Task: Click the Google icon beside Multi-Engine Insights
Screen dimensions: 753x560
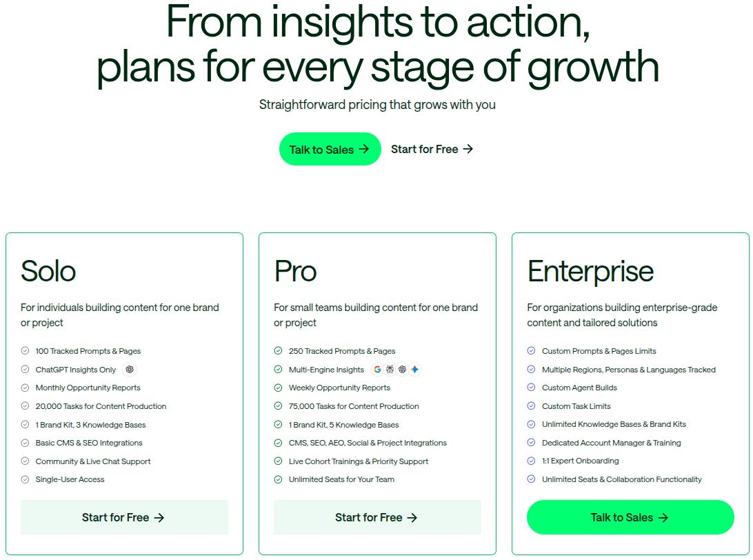Action: tap(378, 370)
